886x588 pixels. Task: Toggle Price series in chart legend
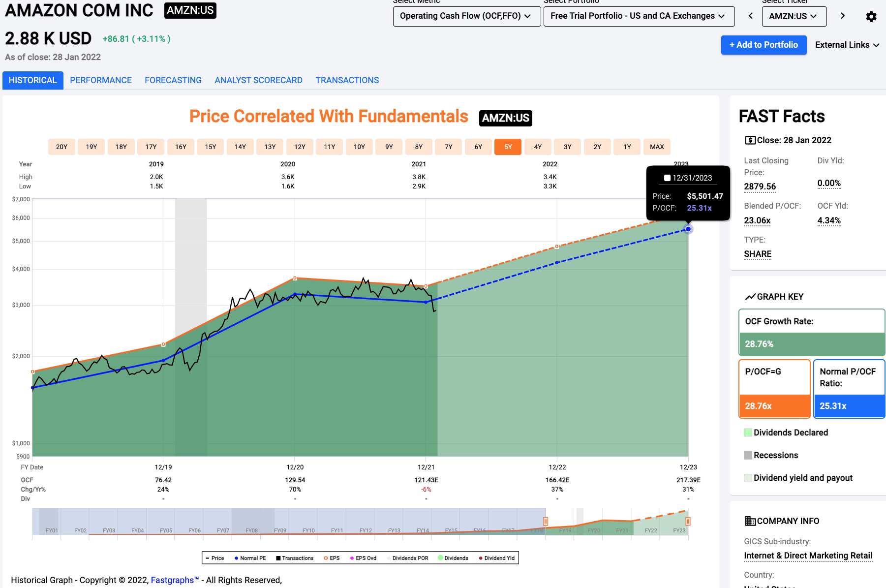(x=215, y=558)
